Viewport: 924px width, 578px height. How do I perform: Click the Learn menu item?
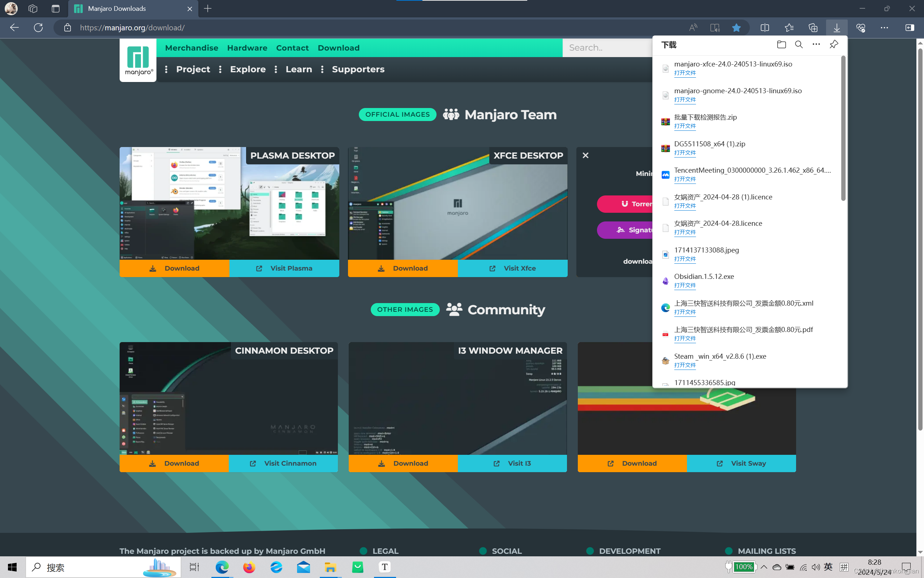[298, 69]
